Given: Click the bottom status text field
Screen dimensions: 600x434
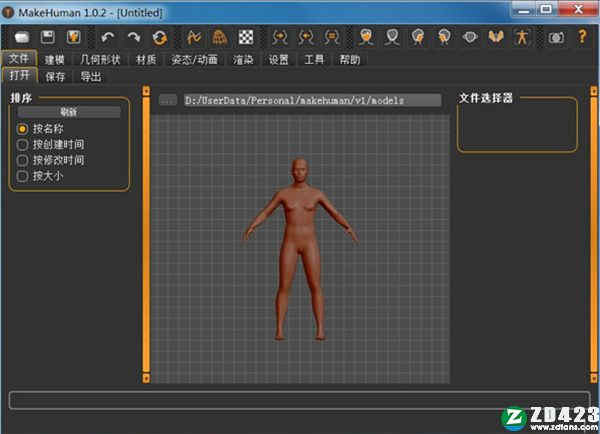Looking at the screenshot, I should click(x=300, y=400).
